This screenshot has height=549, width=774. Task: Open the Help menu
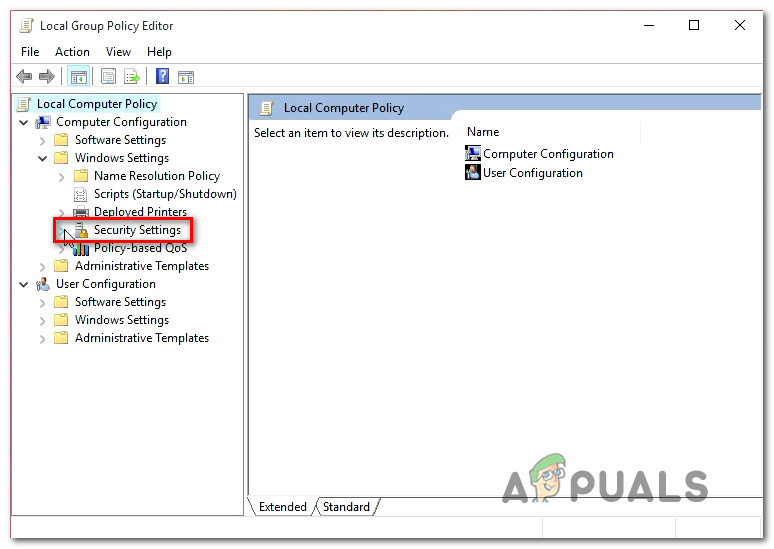pos(159,52)
